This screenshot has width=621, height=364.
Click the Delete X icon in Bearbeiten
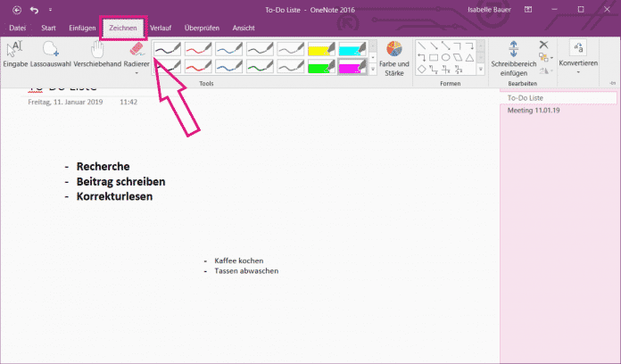tap(543, 45)
